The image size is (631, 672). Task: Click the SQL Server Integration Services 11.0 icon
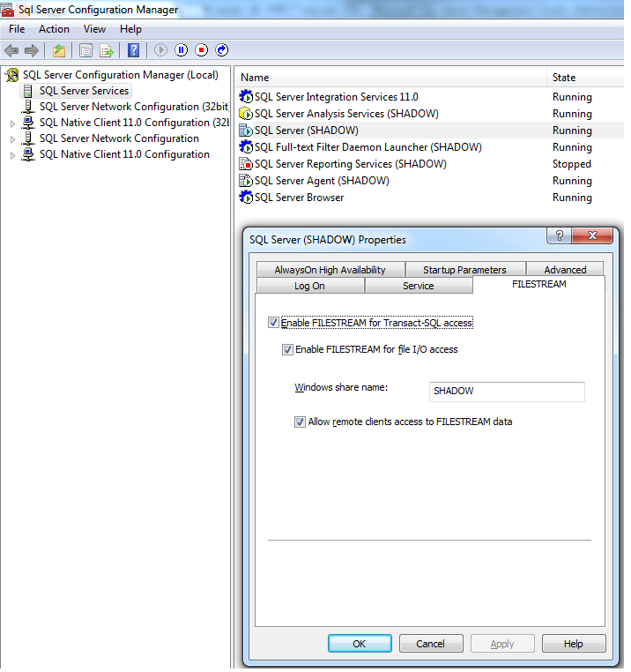246,97
